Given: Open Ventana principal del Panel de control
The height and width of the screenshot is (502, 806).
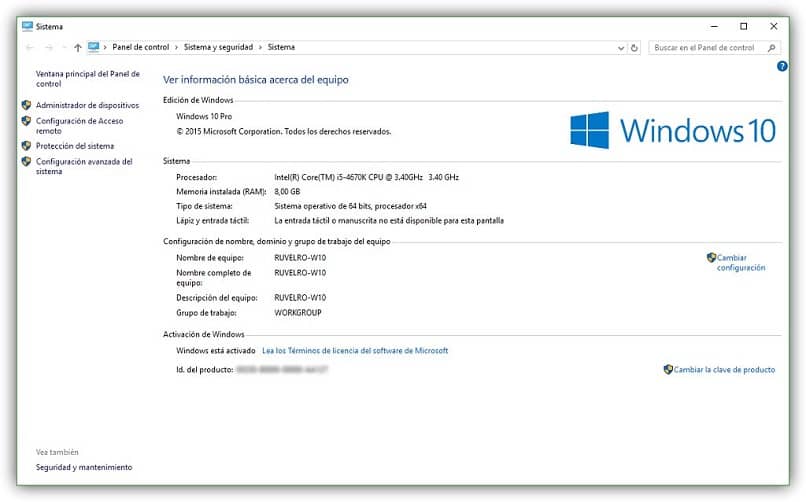Looking at the screenshot, I should pos(87,79).
